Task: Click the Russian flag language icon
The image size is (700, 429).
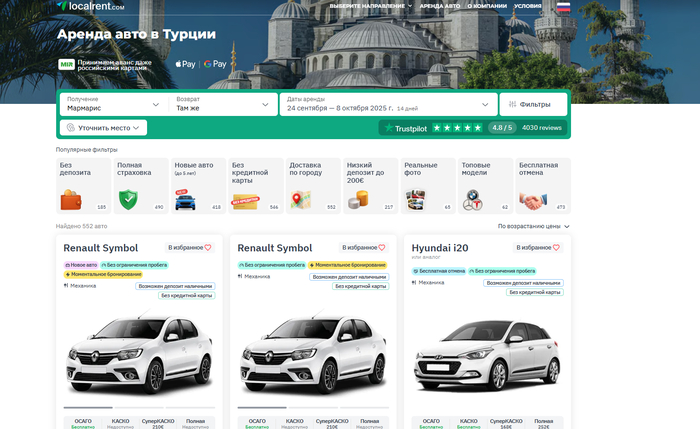Action: (563, 6)
